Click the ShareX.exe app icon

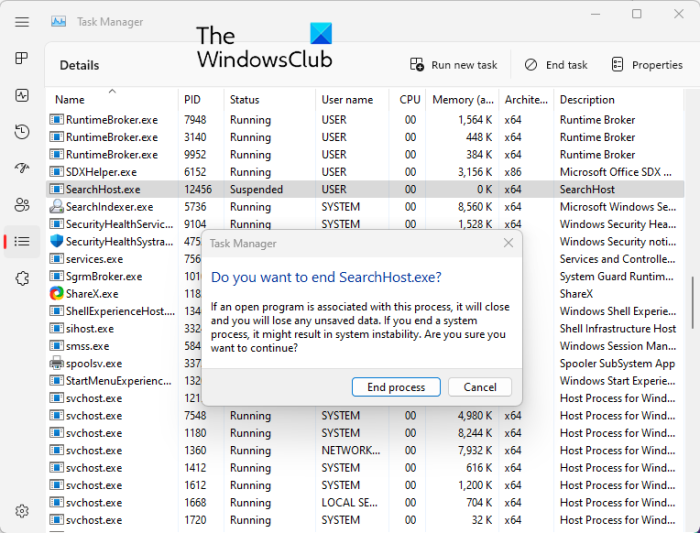point(56,294)
